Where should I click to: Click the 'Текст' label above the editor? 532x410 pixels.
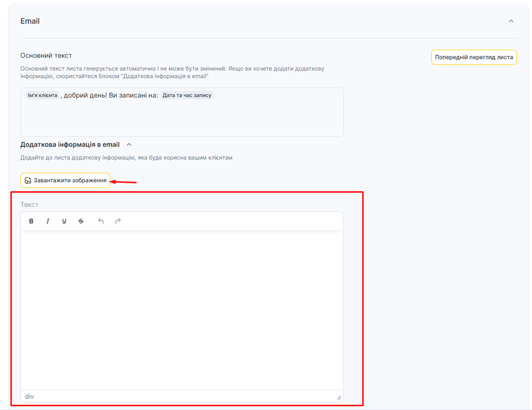pyautogui.click(x=29, y=204)
